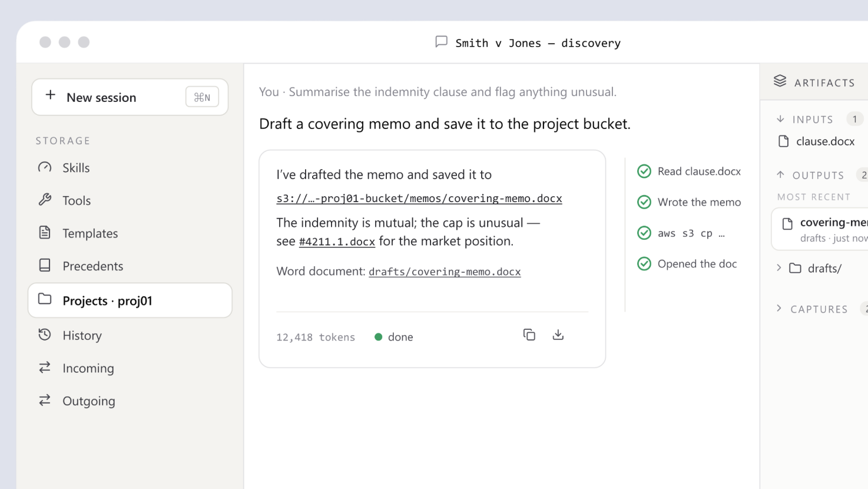The image size is (868, 489).
Task: Select the Tools sidebar entry
Action: tap(130, 200)
